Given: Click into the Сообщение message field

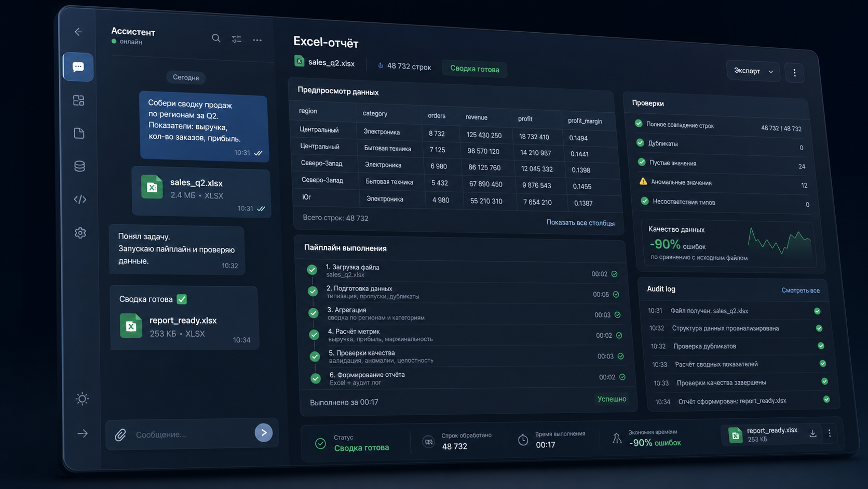Looking at the screenshot, I should [x=192, y=434].
